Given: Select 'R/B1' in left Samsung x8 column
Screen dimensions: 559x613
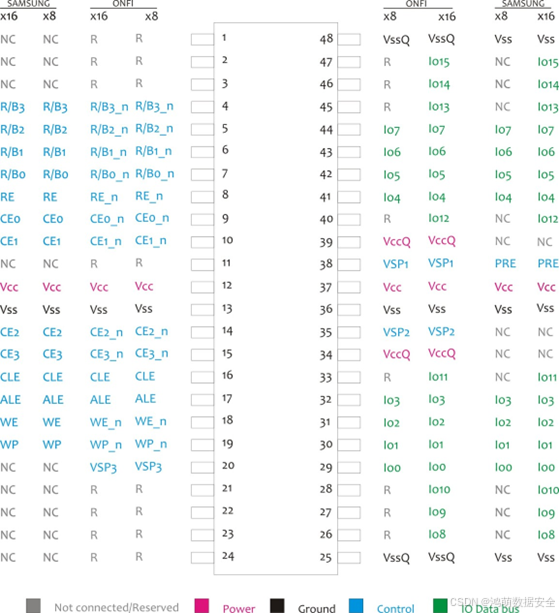Looking at the screenshot, I should coord(54,152).
